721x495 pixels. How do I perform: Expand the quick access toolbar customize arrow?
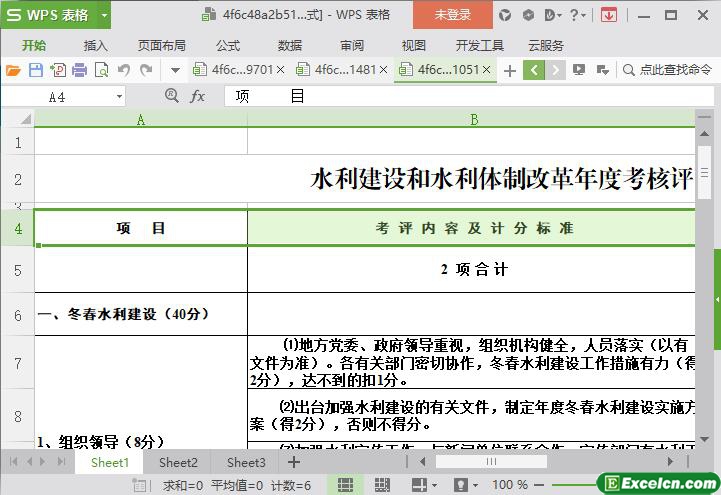pyautogui.click(x=175, y=70)
